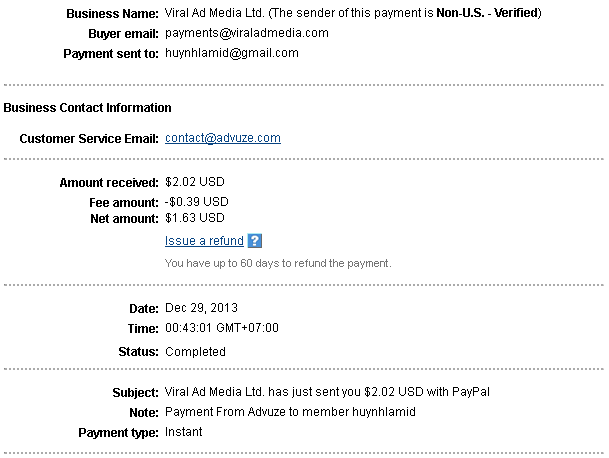Screen dimensions: 609x458
Task: Click the help question mark icon beside refund
Action: tap(255, 241)
